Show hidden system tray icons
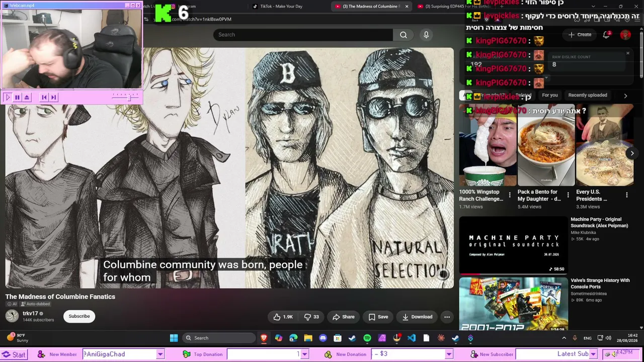 (564, 338)
